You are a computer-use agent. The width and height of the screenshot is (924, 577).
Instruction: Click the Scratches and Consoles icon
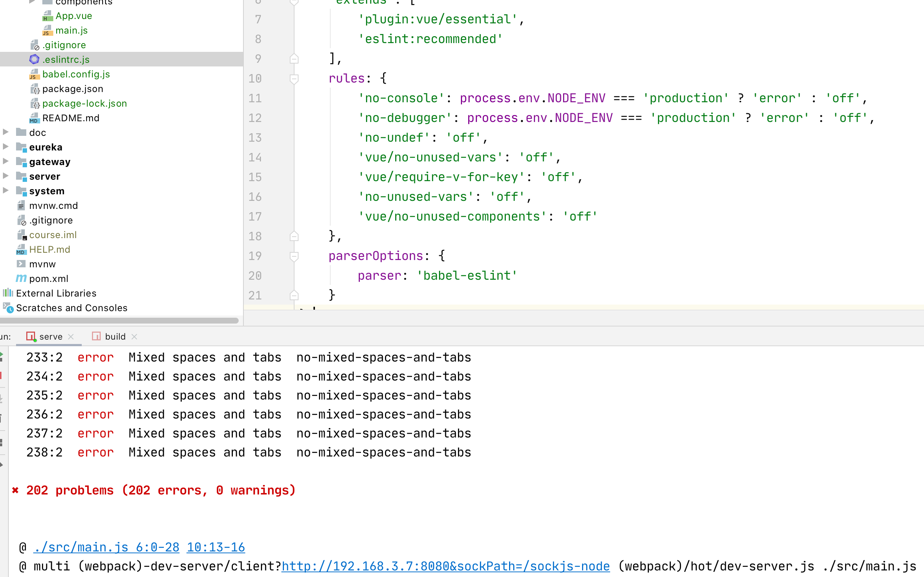tap(8, 307)
